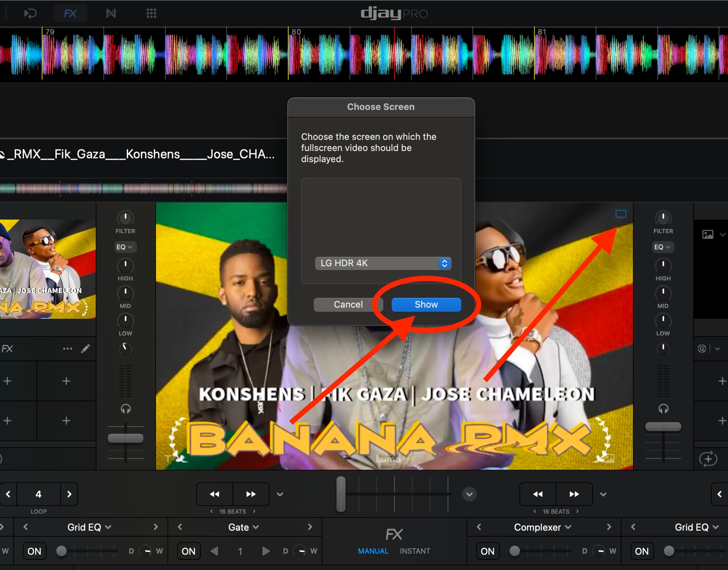Image resolution: width=728 pixels, height=570 pixels.
Task: Toggle Complexer effect ON button
Action: [488, 551]
